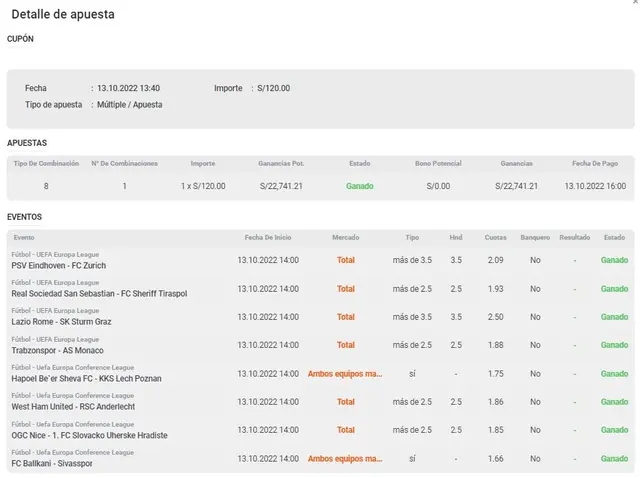Screen dimensions: 640x478
Task: Click the green Ganado status in Apuestas table
Action: (359, 186)
